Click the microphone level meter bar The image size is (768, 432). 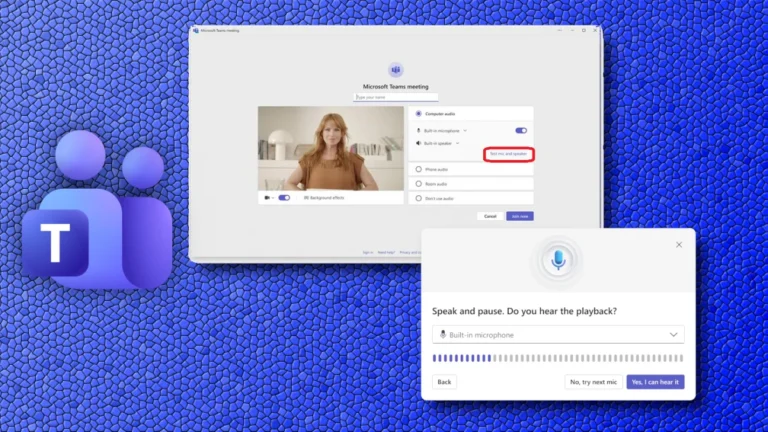click(x=557, y=357)
